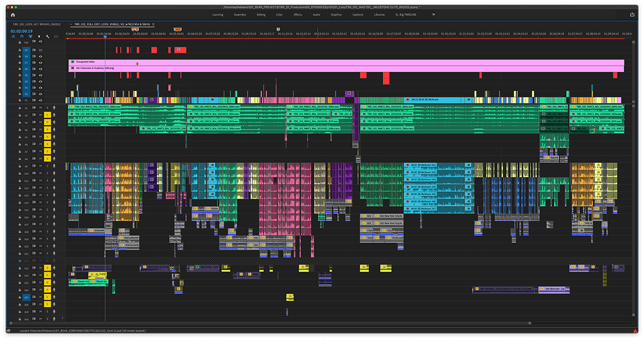Image resolution: width=644 pixels, height=340 pixels.
Task: Toggle insert sequences as nests icon
Action: coord(13,36)
